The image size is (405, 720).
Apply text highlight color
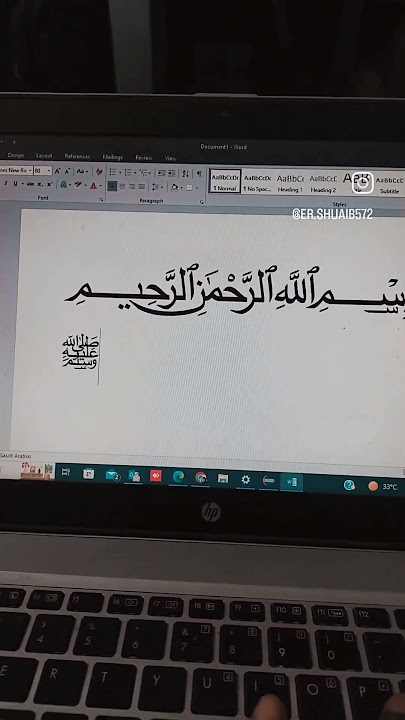tap(79, 185)
